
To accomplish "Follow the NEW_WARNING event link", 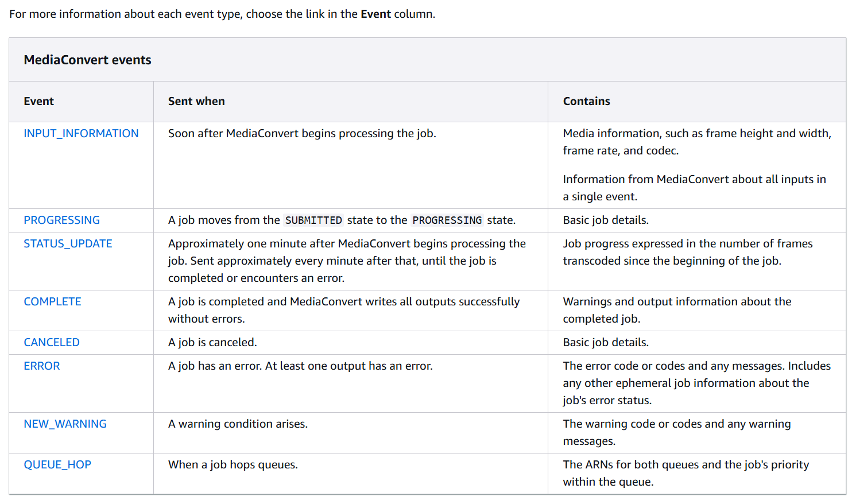I will click(65, 424).
